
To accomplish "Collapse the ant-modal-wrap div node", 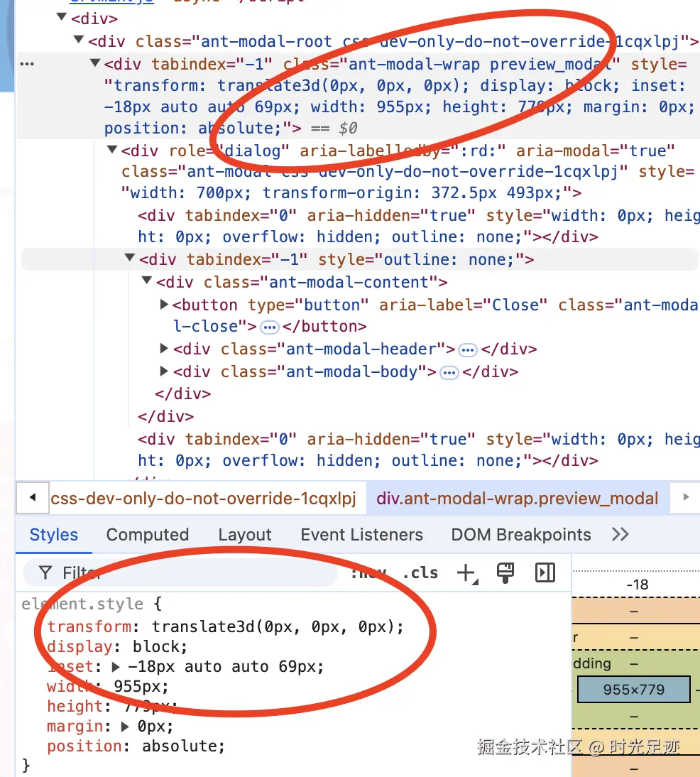I will click(94, 64).
